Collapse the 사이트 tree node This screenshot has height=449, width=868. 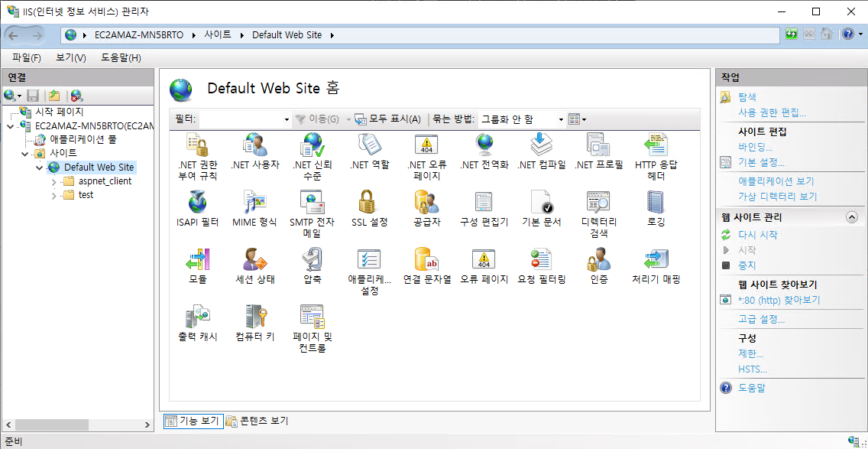[25, 154]
